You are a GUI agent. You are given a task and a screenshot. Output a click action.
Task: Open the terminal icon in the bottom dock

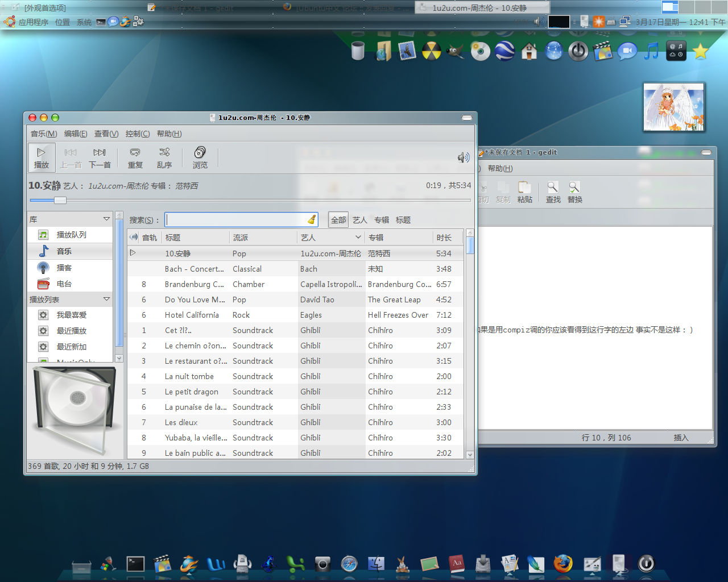(x=135, y=564)
